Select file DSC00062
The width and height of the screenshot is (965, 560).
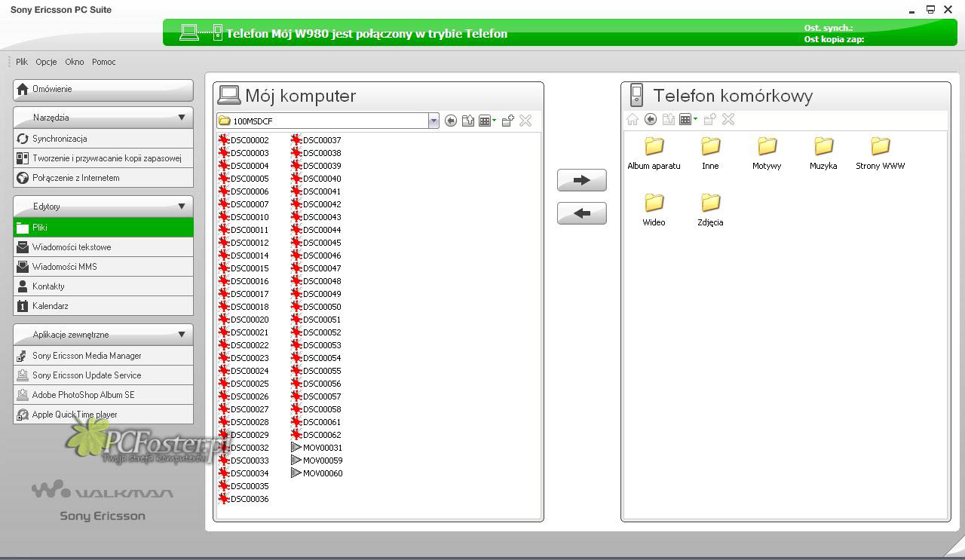tap(316, 435)
